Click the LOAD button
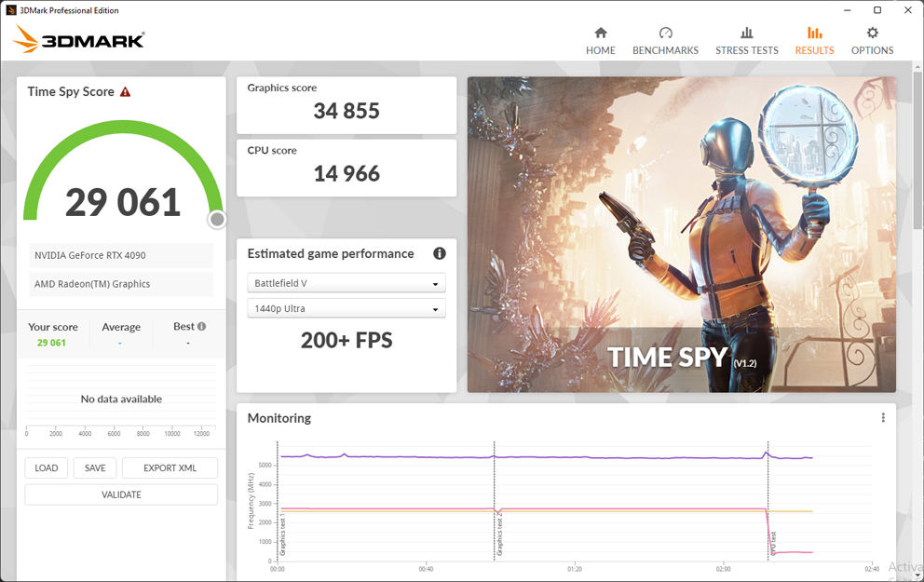Image resolution: width=924 pixels, height=582 pixels. click(x=46, y=467)
